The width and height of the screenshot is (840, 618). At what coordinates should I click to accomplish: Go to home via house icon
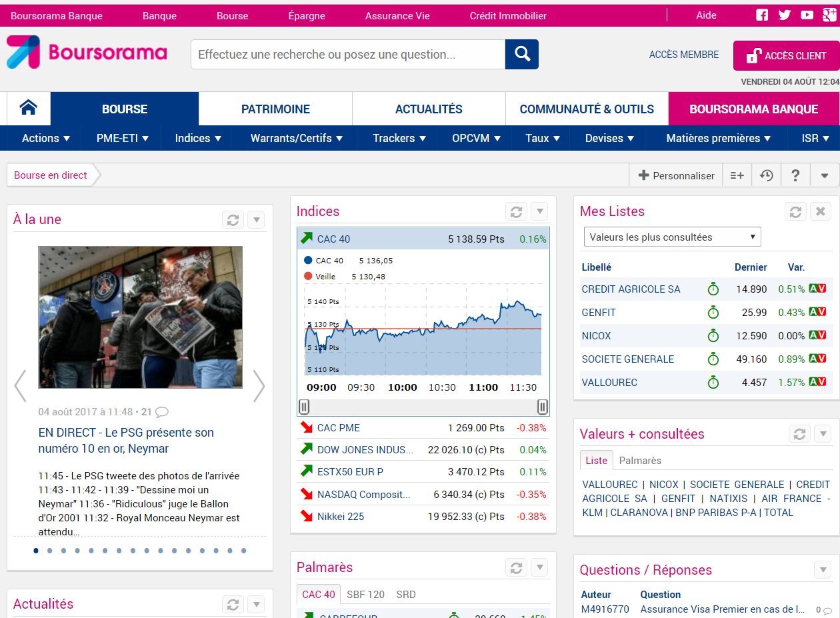tap(28, 108)
